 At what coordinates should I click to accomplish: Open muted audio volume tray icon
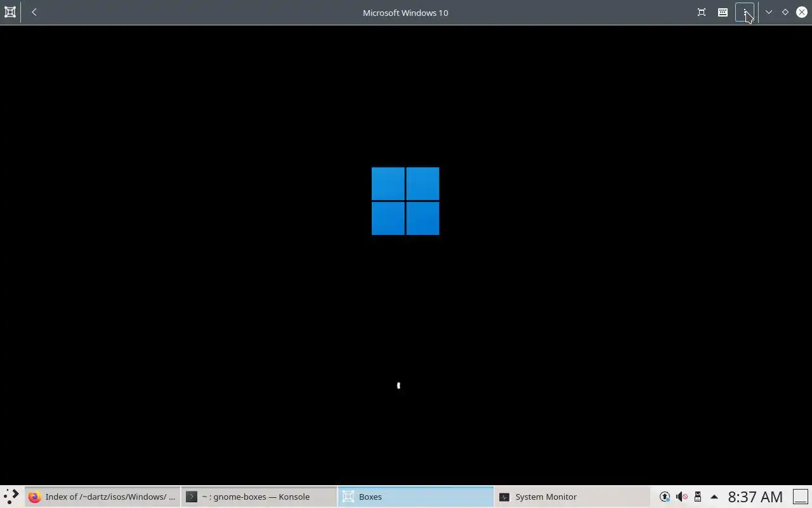point(681,497)
